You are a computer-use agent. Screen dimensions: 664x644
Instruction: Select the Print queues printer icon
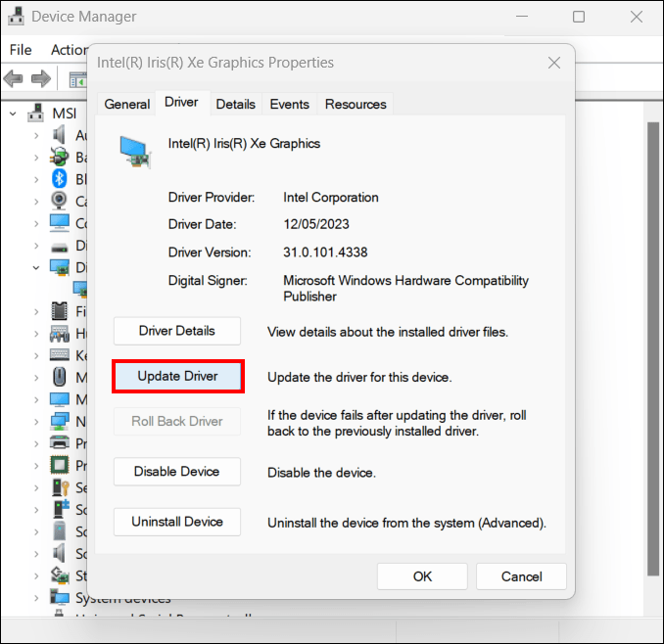tap(60, 442)
